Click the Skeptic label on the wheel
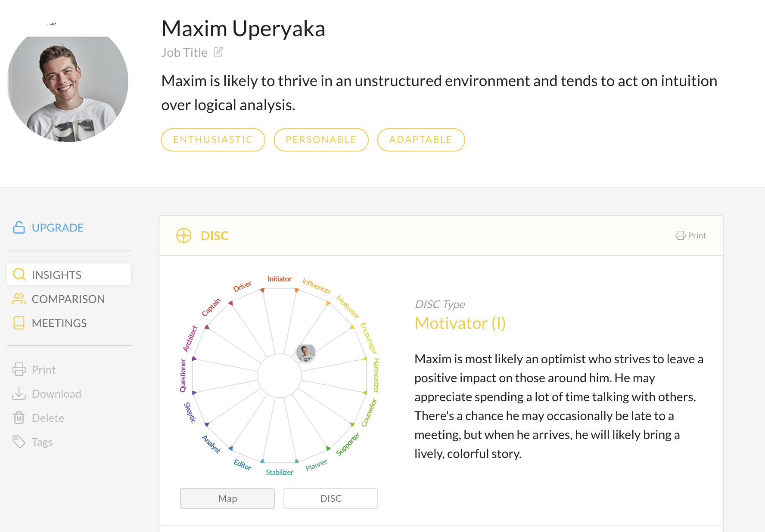 (190, 412)
